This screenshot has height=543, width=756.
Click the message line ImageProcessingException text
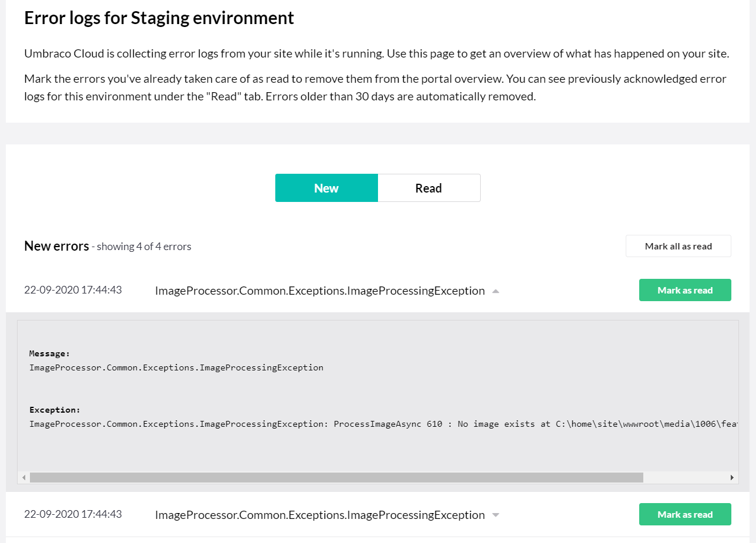coord(176,367)
